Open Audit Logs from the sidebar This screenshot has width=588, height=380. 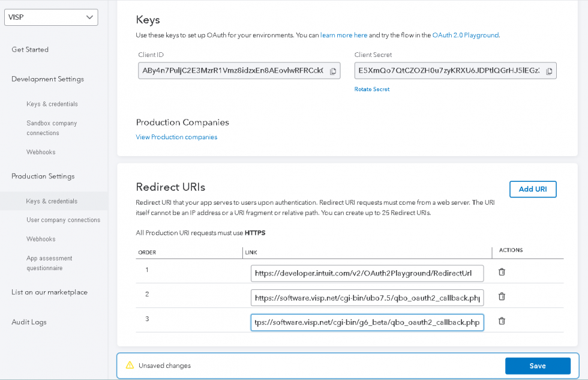[28, 322]
